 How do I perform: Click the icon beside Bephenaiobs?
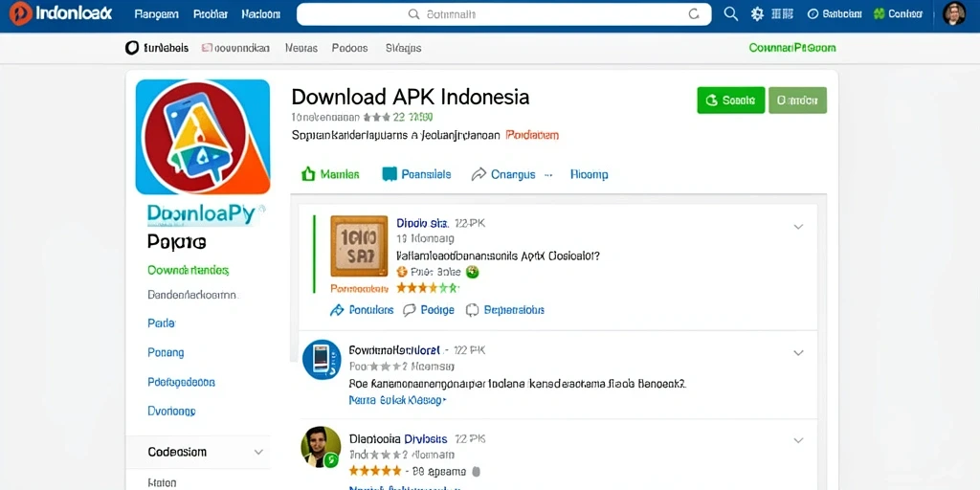[473, 310]
